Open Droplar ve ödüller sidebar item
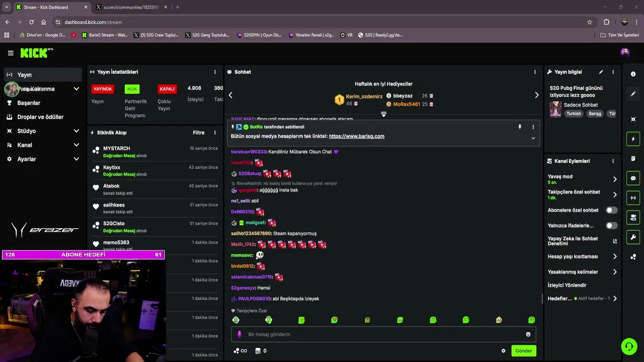The image size is (644, 362). [42, 117]
